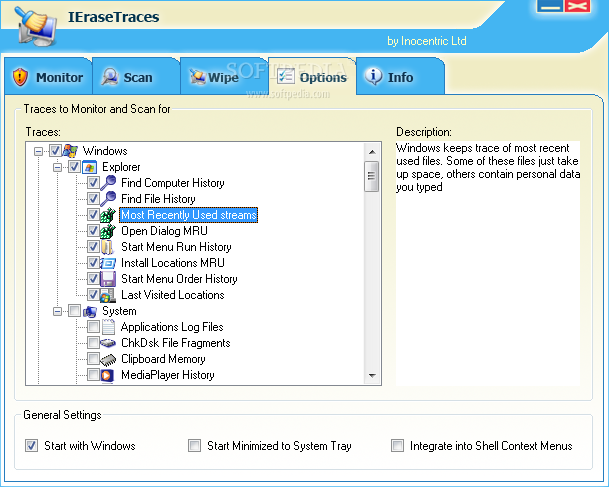This screenshot has width=609, height=487.
Task: Close the IEraseTraces window
Action: [x=578, y=5]
